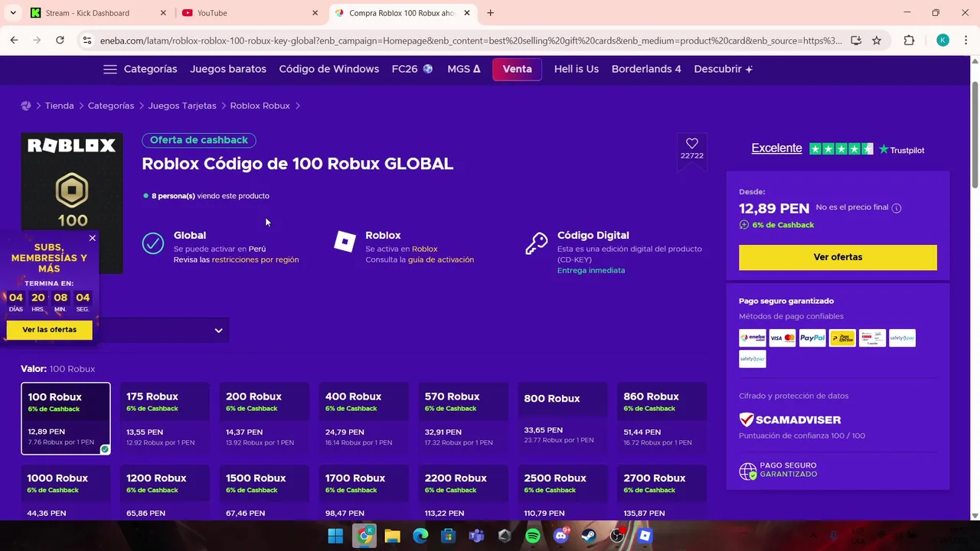Click the PayPal payment icon
This screenshot has height=551, width=980.
tap(812, 337)
